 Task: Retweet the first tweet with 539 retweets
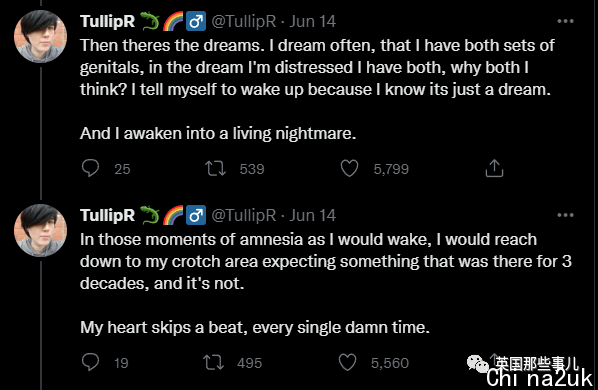pyautogui.click(x=216, y=168)
